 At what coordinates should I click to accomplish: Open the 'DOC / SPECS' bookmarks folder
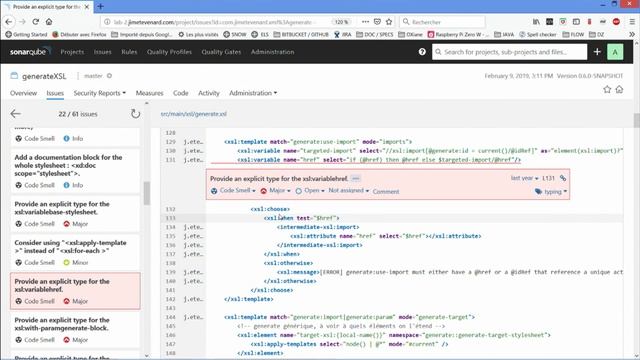pyautogui.click(x=375, y=35)
